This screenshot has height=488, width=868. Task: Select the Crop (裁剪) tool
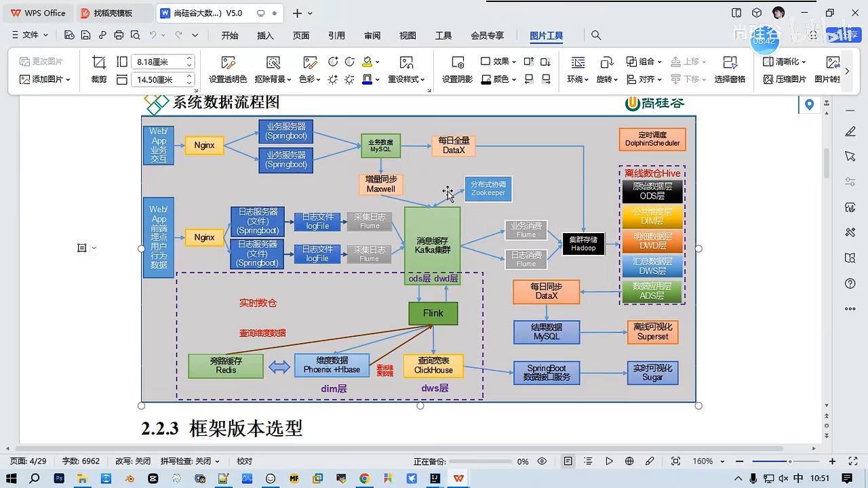point(99,69)
